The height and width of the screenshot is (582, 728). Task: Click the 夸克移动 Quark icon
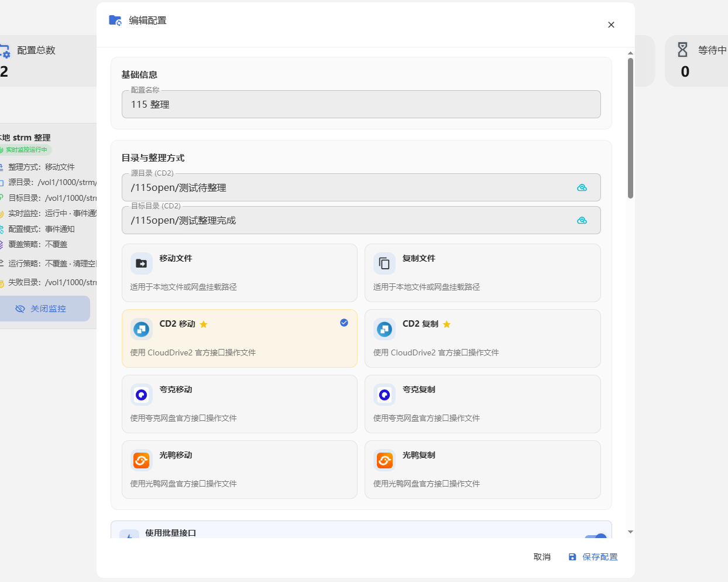[x=142, y=395]
